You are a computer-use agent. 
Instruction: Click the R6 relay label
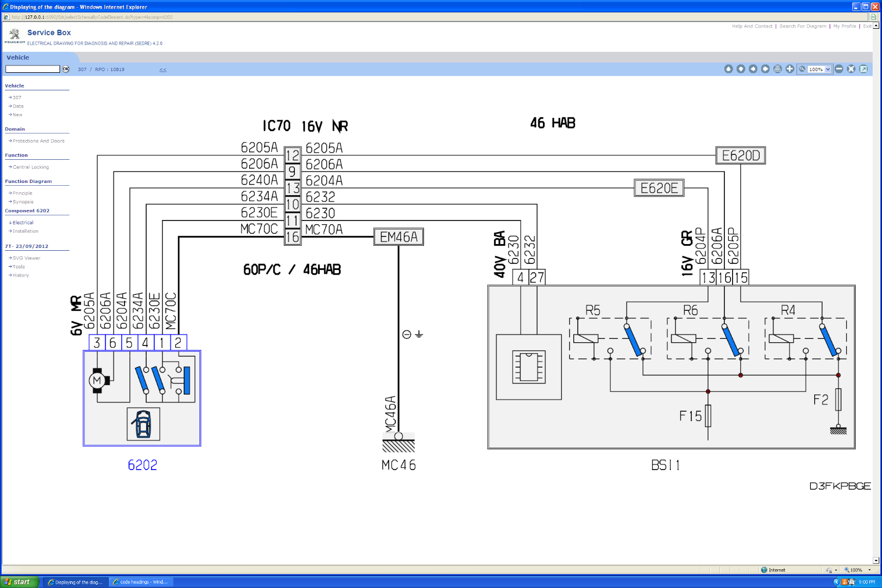pos(690,310)
